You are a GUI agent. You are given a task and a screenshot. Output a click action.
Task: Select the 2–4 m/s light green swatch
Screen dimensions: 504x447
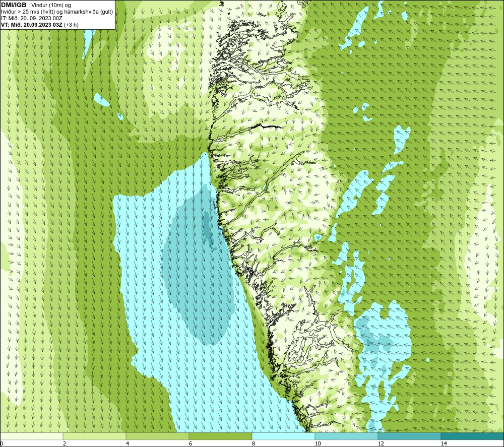click(x=95, y=436)
